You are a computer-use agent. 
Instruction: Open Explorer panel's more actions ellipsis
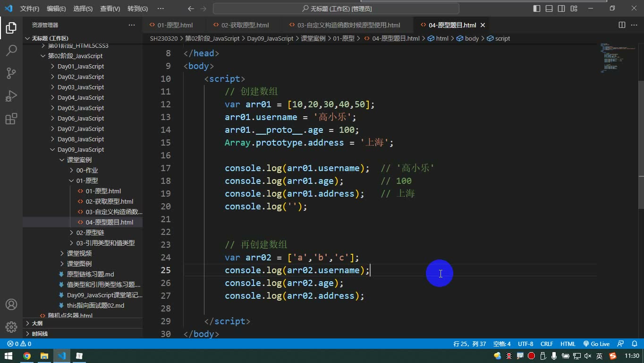[x=132, y=25]
